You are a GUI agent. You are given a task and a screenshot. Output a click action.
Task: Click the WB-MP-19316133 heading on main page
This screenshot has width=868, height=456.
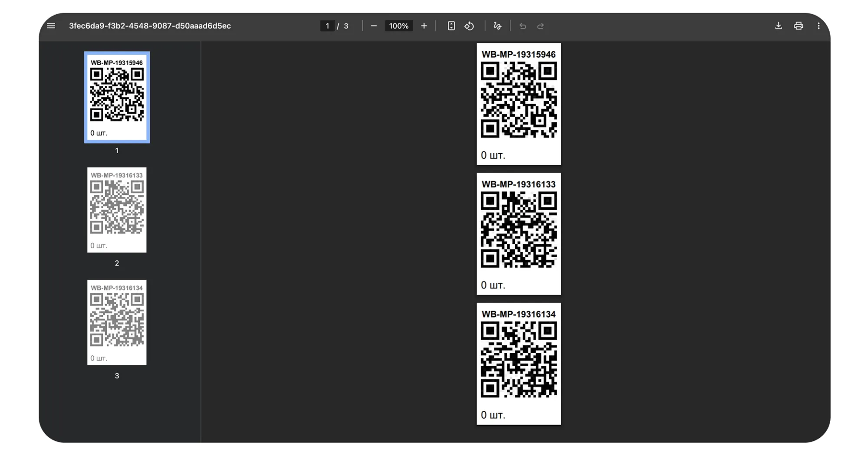coord(518,184)
